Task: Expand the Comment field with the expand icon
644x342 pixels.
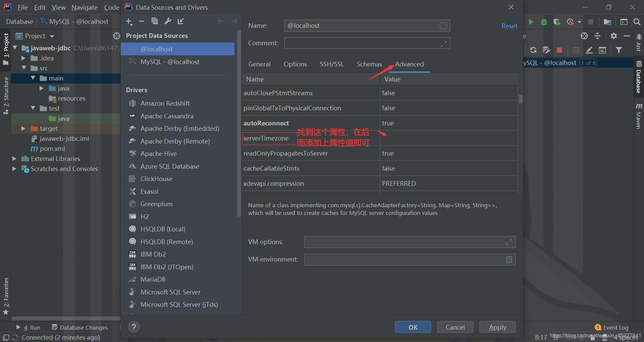Action: [x=443, y=44]
